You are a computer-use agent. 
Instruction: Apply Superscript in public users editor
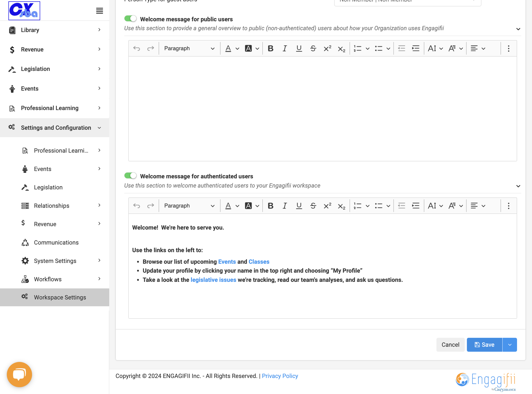(x=327, y=48)
